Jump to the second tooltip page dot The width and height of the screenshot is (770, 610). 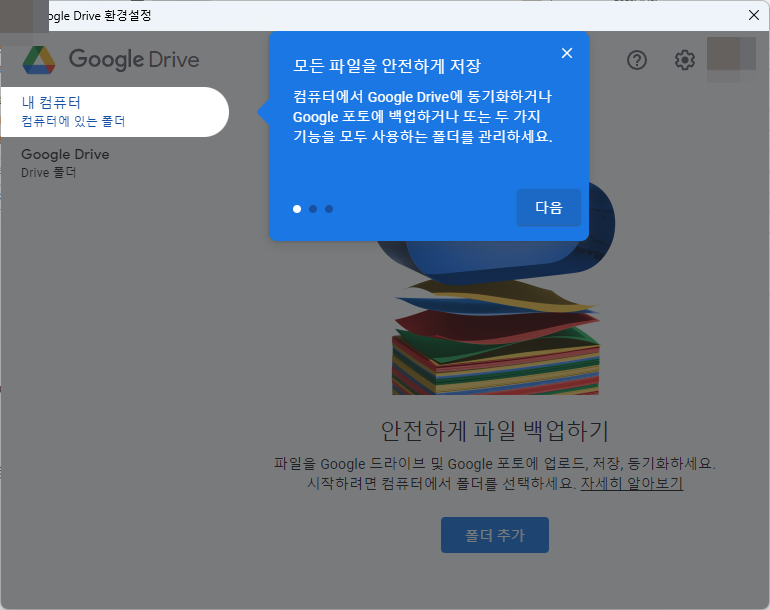(313, 209)
